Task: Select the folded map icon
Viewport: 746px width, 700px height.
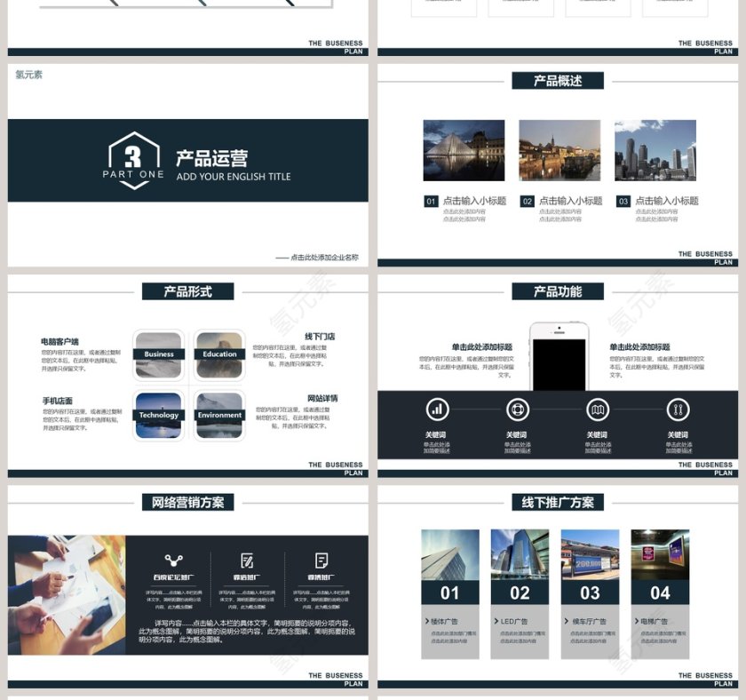Action: point(598,409)
